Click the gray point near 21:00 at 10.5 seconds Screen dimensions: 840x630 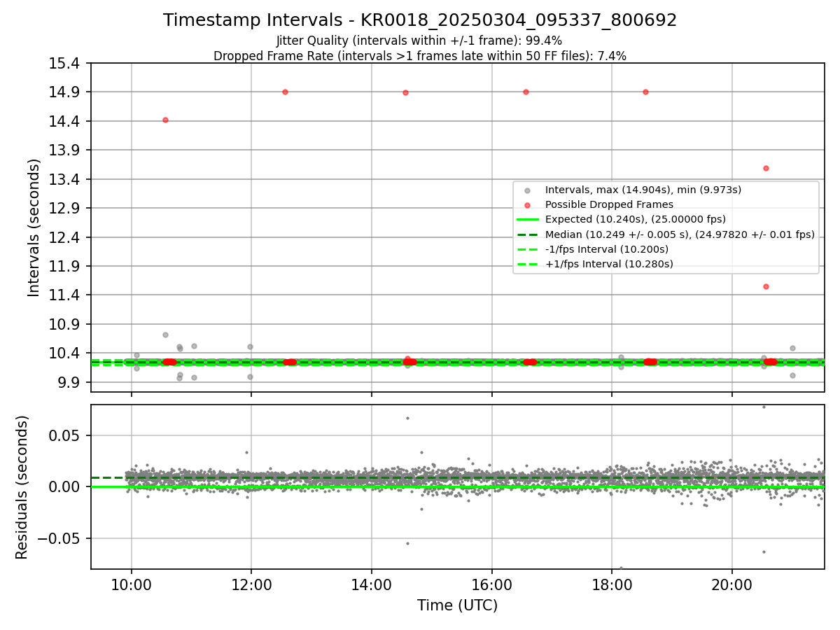(792, 348)
